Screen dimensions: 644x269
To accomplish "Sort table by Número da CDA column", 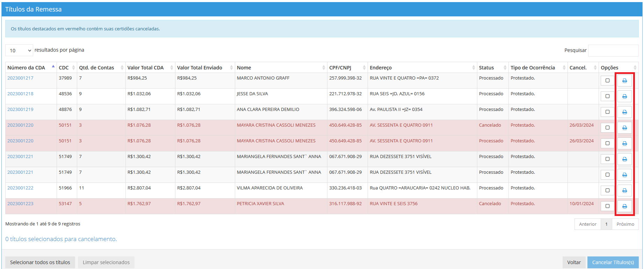I will click(x=26, y=68).
